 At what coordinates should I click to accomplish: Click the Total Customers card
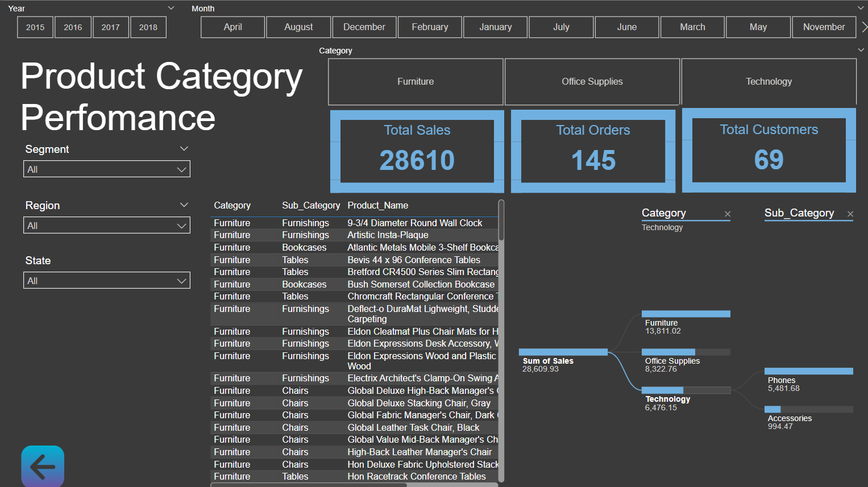pyautogui.click(x=769, y=151)
